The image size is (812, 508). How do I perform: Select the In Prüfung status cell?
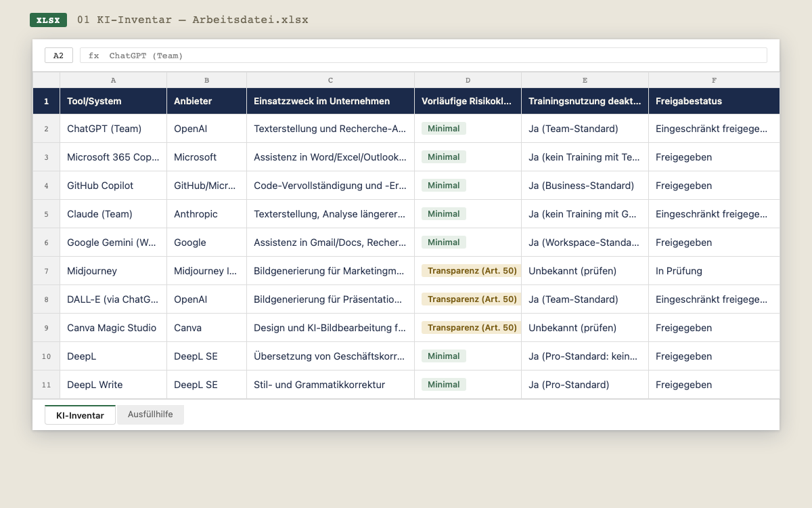714,271
